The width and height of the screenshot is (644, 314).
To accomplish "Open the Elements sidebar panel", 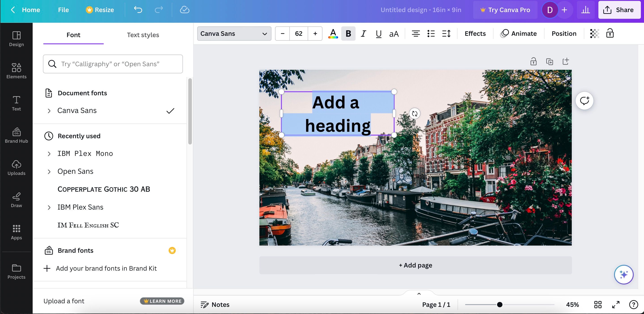I will 17,70.
